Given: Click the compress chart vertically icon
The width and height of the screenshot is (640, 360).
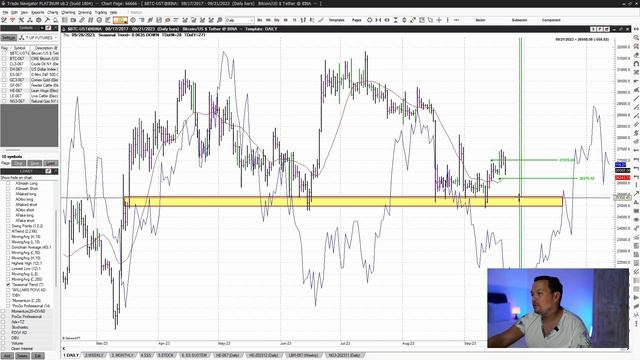Looking at the screenshot, I should click(396, 20).
